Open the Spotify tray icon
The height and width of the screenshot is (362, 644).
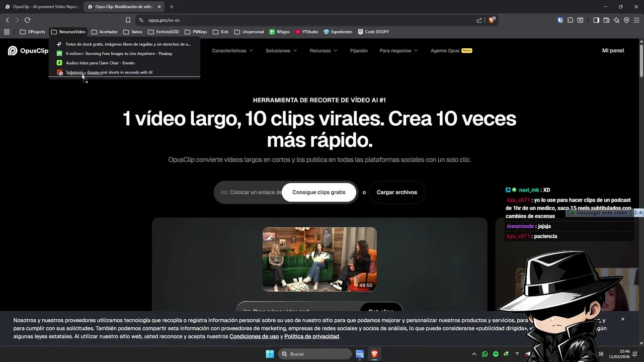tap(496, 354)
